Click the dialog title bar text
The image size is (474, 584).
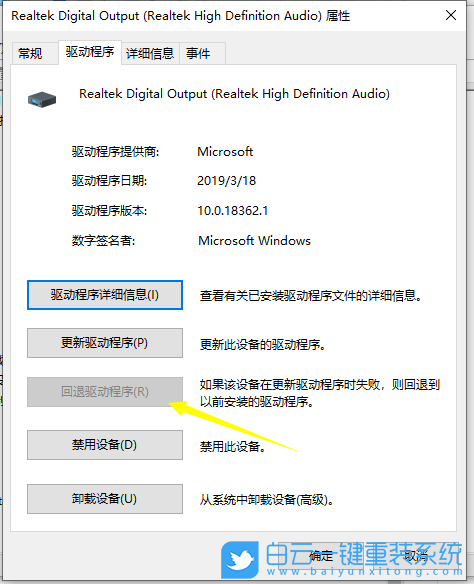[x=181, y=16]
